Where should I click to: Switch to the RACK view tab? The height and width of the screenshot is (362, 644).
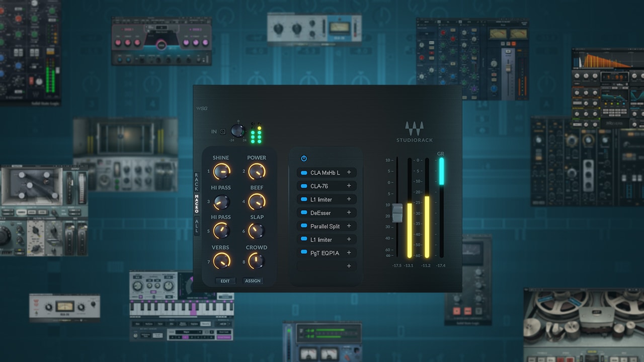197,182
